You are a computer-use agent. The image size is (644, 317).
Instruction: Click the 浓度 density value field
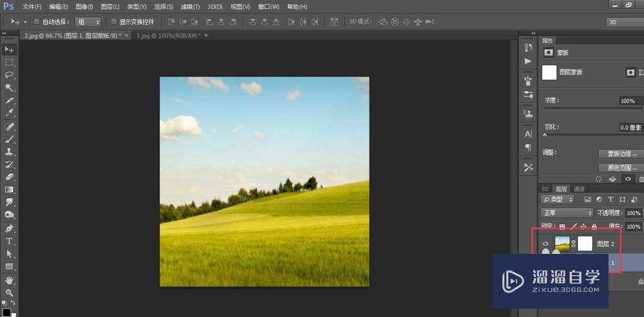pos(630,101)
